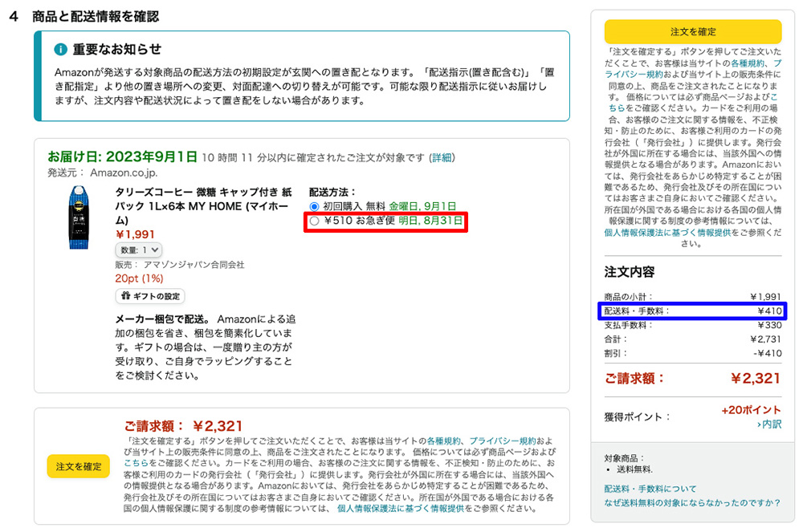Open 各種規約 link in bottom section
This screenshot has width=803, height=532.
[x=443, y=441]
